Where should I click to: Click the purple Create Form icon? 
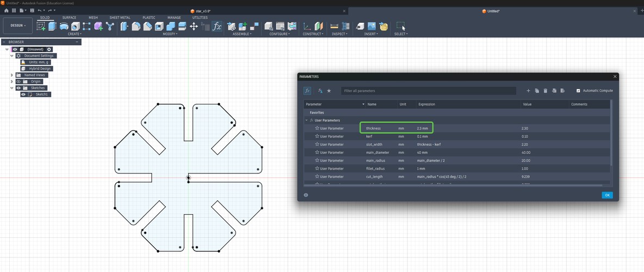98,26
